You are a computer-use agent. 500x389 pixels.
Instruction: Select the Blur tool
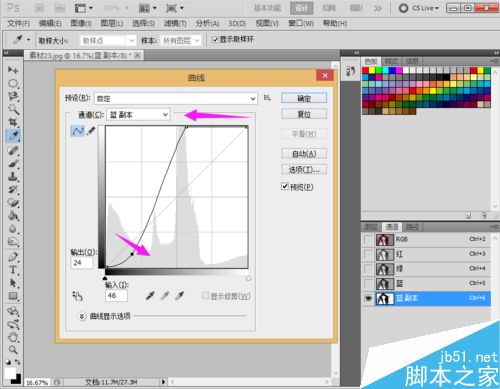coord(13,229)
